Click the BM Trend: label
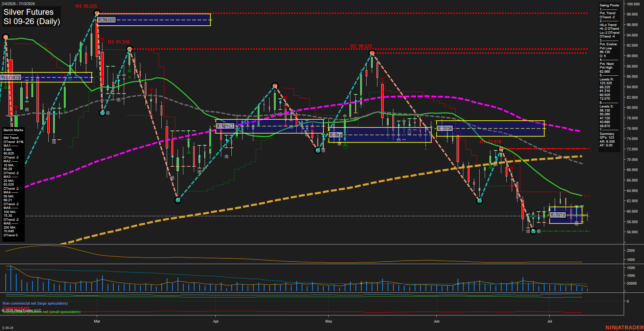Image resolution: width=644 pixels, height=331 pixels. (11, 138)
